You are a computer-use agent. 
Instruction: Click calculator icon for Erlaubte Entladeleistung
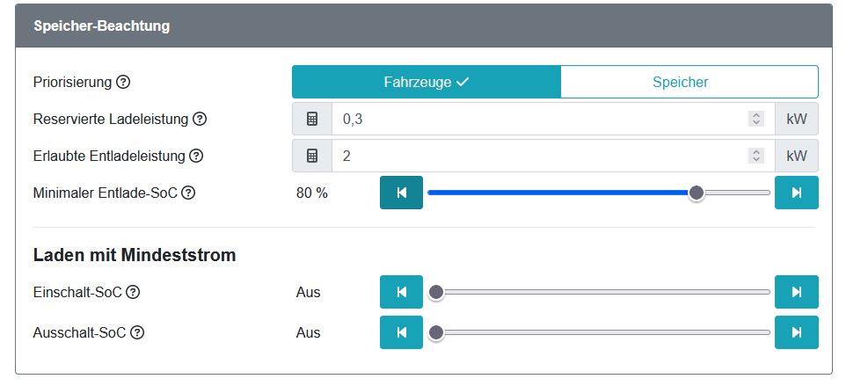pos(312,156)
